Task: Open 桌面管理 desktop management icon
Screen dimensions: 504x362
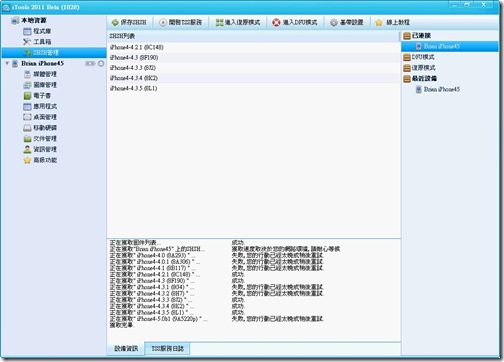Action: 27,117
